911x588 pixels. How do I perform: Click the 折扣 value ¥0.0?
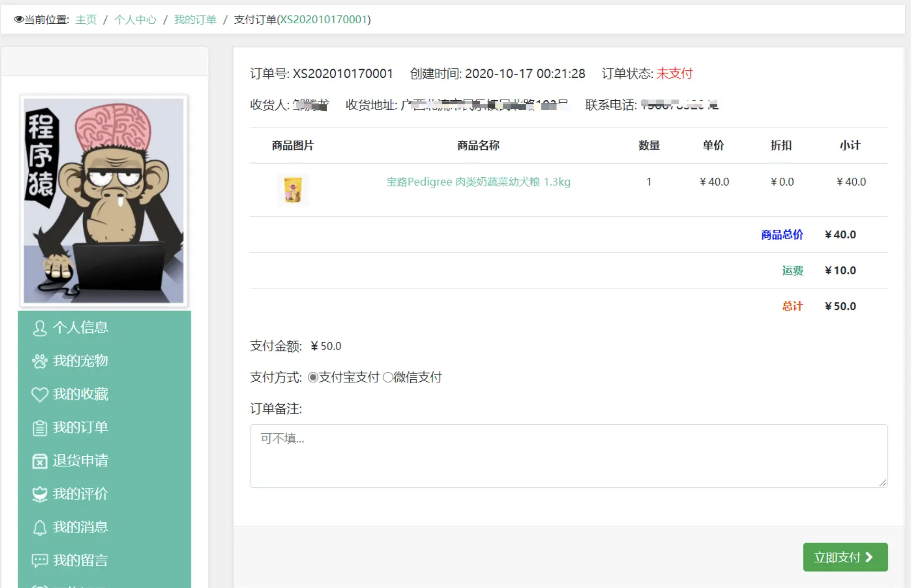coord(782,182)
